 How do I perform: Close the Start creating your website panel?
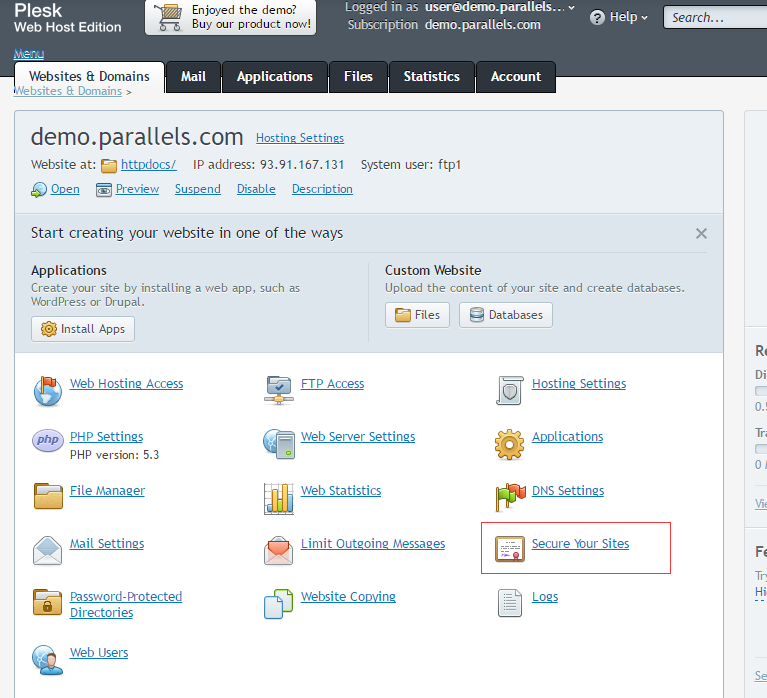701,234
